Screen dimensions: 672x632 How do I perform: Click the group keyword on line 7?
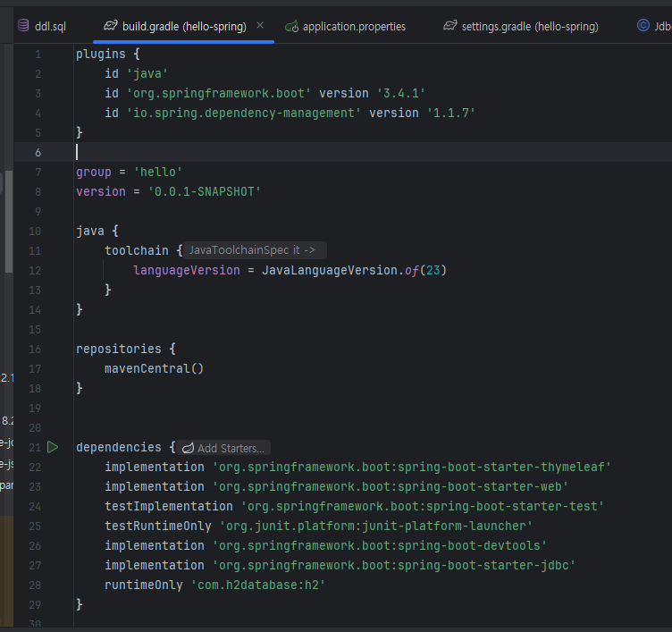pyautogui.click(x=94, y=173)
